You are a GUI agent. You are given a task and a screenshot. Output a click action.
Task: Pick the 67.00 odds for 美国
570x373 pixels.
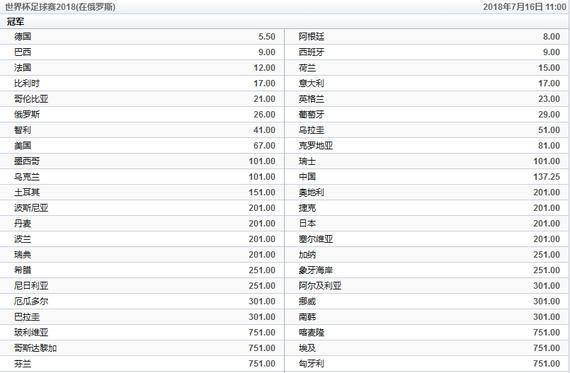click(x=264, y=146)
